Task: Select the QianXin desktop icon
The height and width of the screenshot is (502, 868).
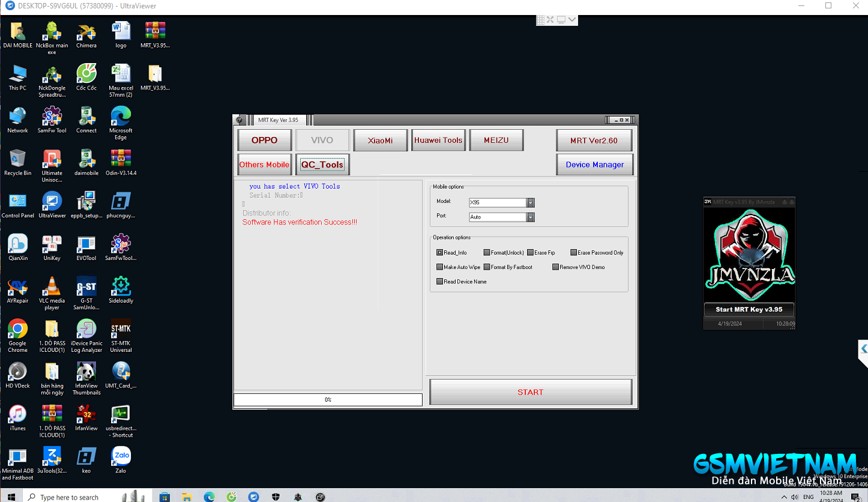Action: click(17, 248)
